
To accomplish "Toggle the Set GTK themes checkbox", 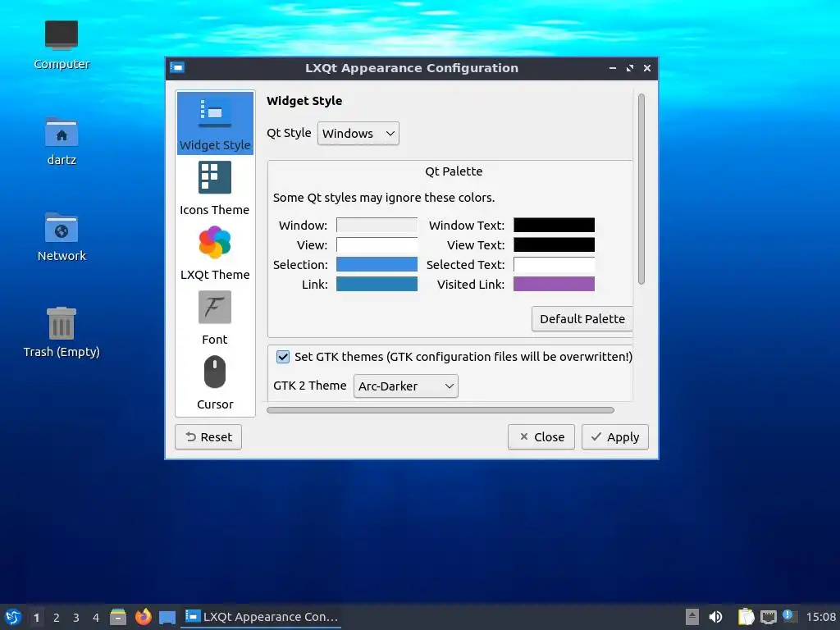I will tap(283, 357).
